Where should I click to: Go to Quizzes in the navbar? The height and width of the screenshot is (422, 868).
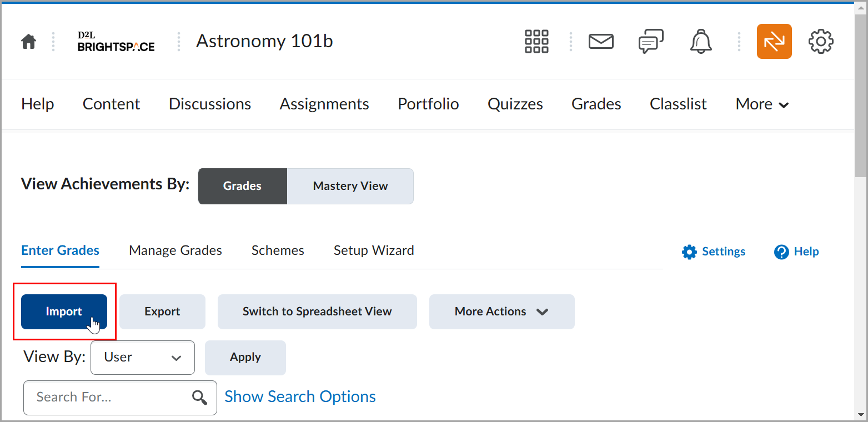coord(515,104)
